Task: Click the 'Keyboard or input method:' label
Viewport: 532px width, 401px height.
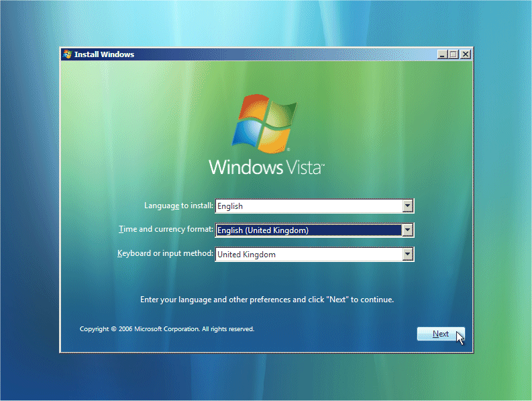Action: point(165,253)
